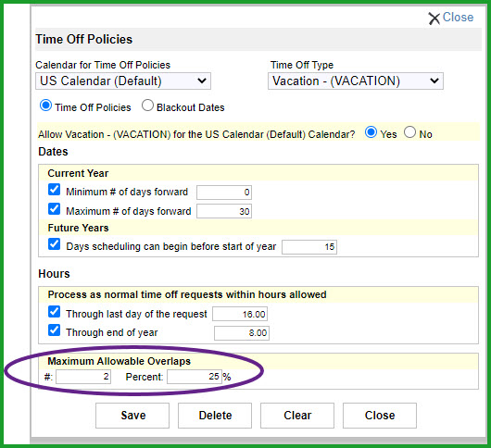Uncheck Minimum # of days forward

pos(54,190)
